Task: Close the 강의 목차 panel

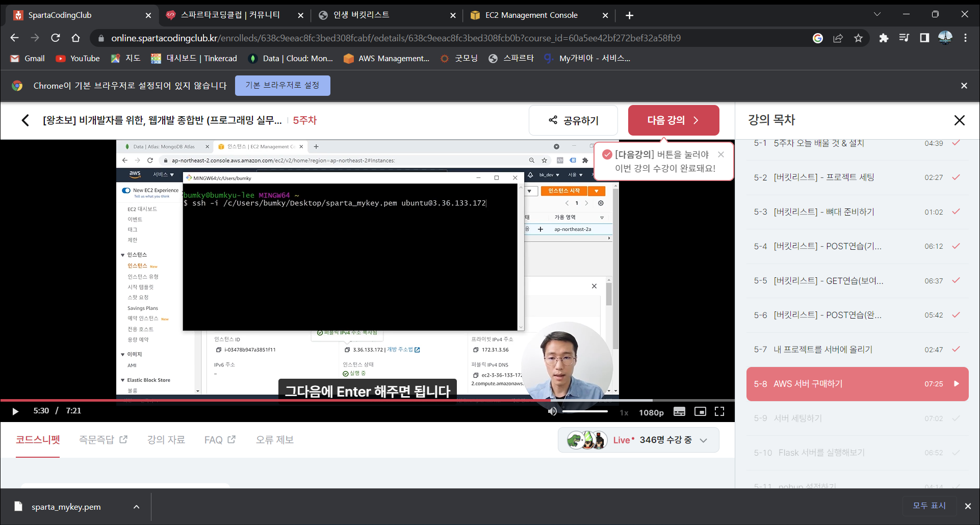Action: click(959, 120)
